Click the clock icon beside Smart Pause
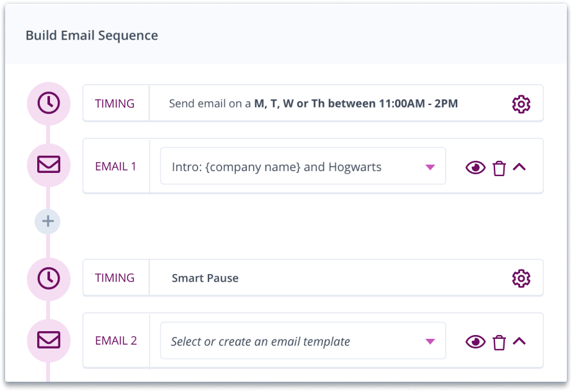This screenshot has width=572, height=392. [x=48, y=277]
